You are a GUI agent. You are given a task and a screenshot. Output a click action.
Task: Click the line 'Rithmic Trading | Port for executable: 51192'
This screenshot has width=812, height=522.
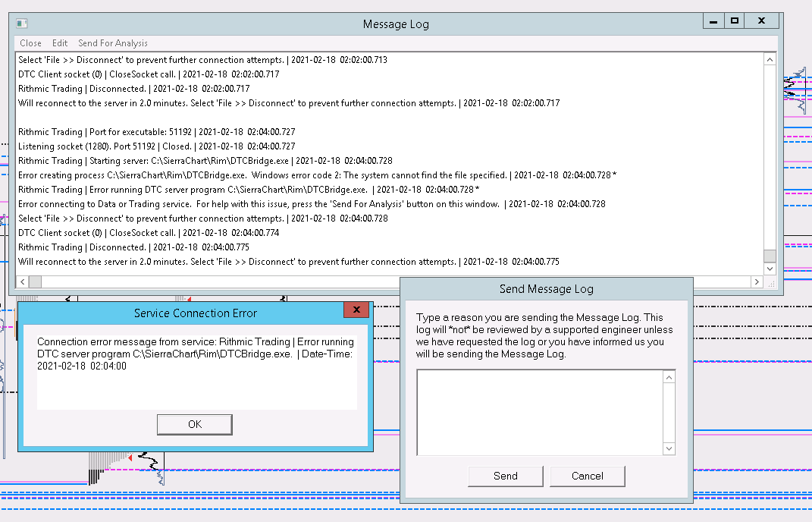click(156, 132)
